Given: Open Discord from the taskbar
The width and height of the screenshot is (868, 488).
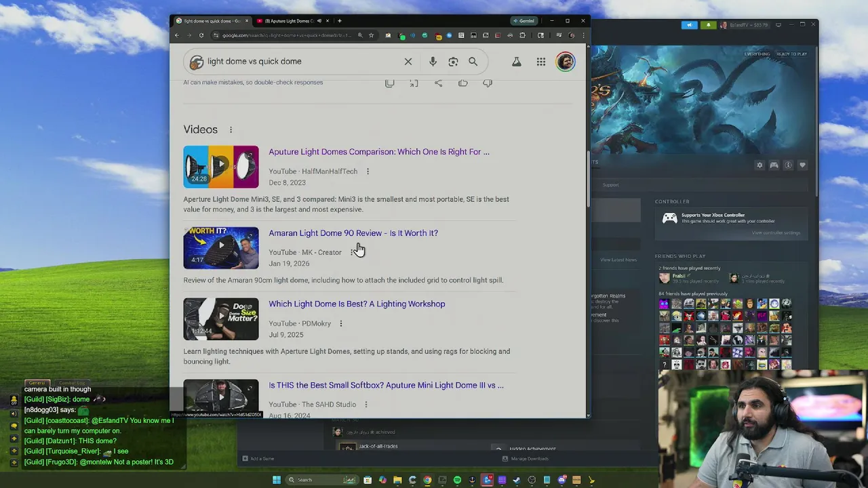Looking at the screenshot, I should point(561,480).
